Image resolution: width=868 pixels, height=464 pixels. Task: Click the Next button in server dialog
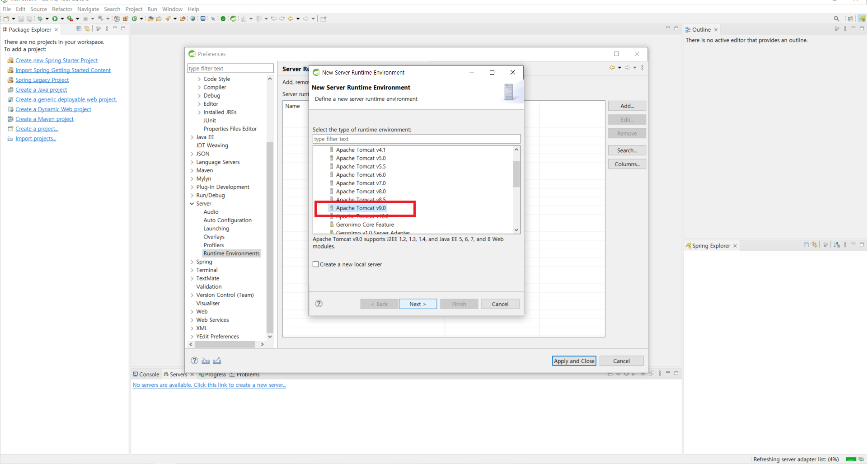tap(418, 304)
